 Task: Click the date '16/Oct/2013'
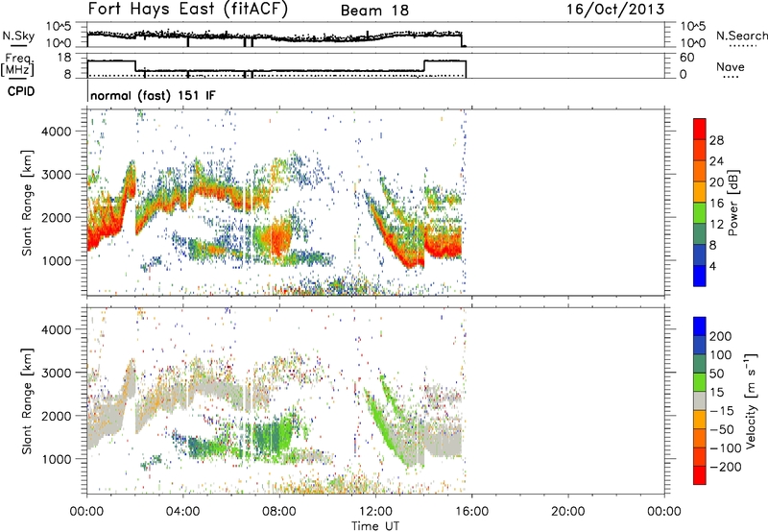coord(615,10)
